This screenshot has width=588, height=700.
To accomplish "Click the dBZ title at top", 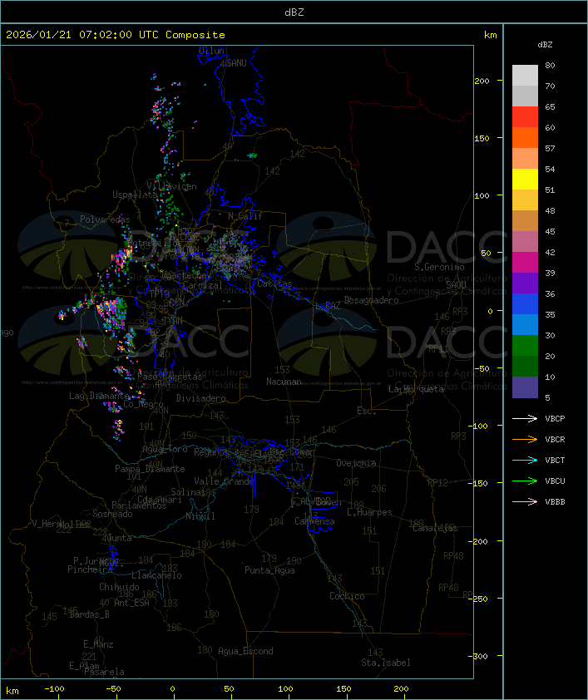I will tap(294, 12).
